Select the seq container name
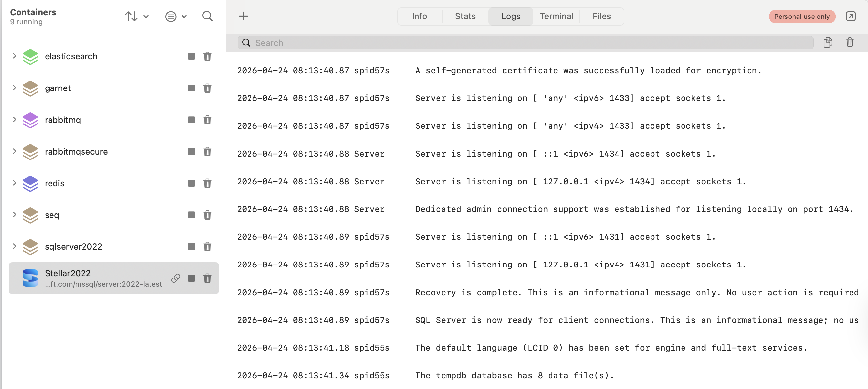 [x=52, y=215]
